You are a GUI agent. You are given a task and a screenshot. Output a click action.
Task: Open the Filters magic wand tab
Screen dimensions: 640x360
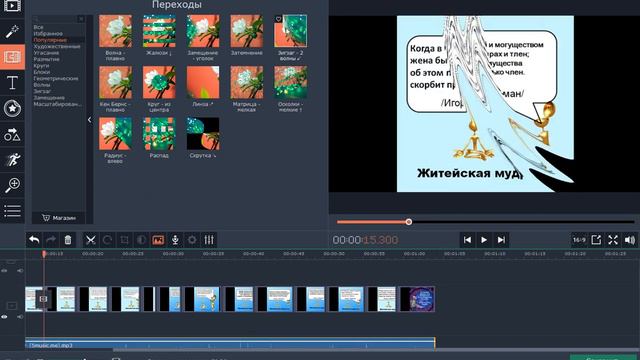(x=12, y=31)
